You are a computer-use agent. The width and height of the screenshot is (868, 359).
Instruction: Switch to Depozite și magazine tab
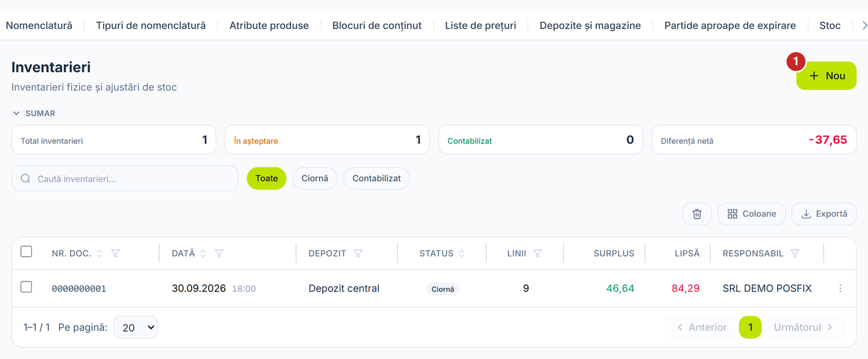[x=590, y=25]
